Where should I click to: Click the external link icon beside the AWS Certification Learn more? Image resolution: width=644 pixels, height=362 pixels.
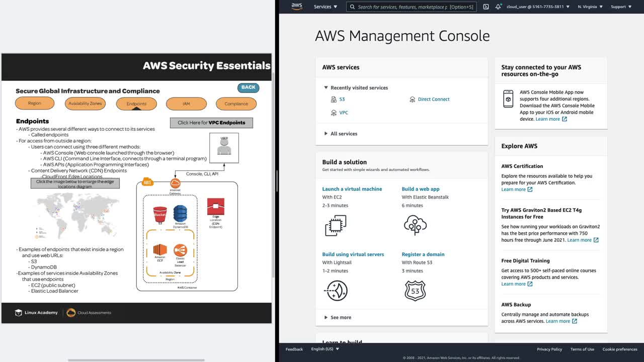pos(530,190)
